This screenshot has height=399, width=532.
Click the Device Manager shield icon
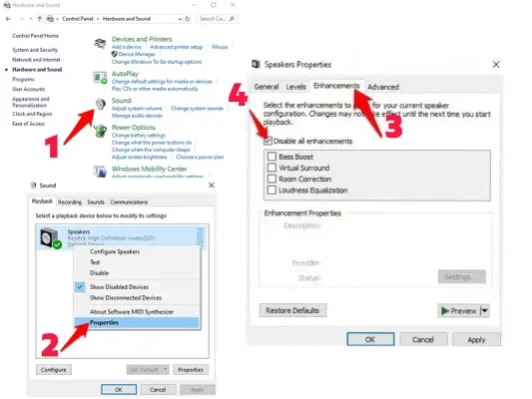[115, 54]
